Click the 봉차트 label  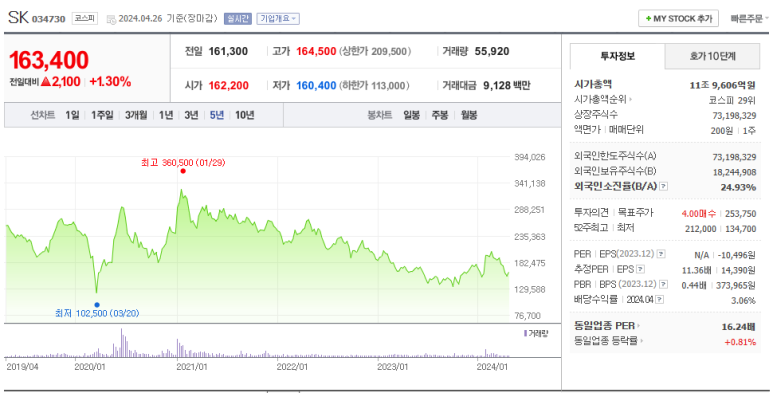(380, 115)
